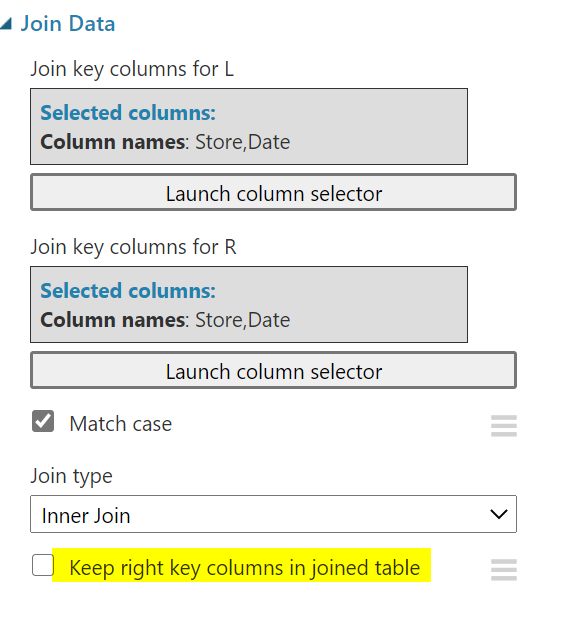Click the Join type label
The width and height of the screenshot is (579, 644).
coord(71,476)
